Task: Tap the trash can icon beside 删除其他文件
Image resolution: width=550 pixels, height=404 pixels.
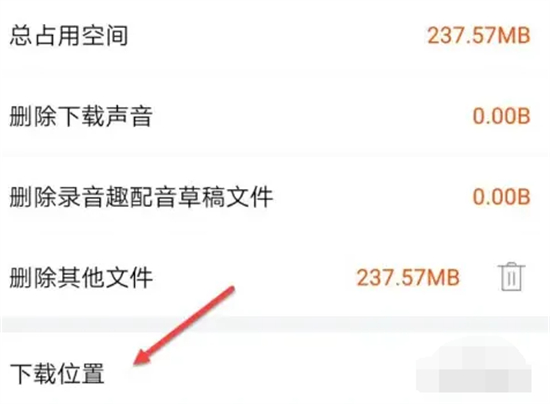Action: [x=511, y=277]
